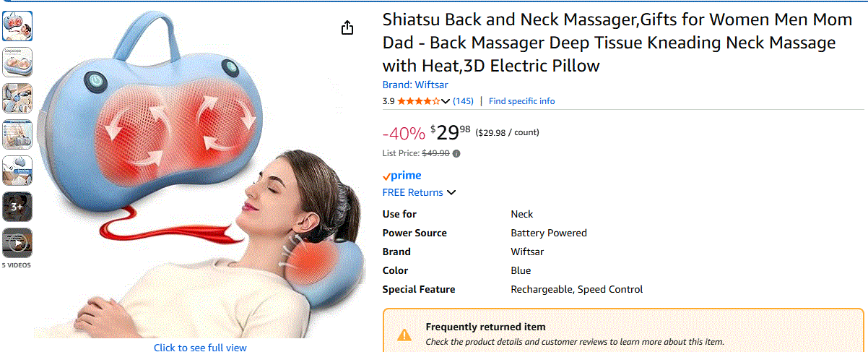The width and height of the screenshot is (868, 352).
Task: Click the star rating icons
Action: (419, 101)
